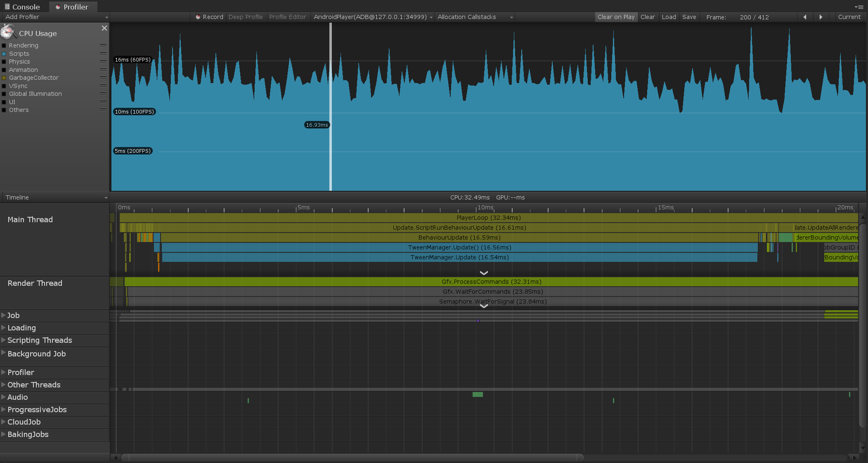Click vertical scrollbar down arrow

click(862, 448)
